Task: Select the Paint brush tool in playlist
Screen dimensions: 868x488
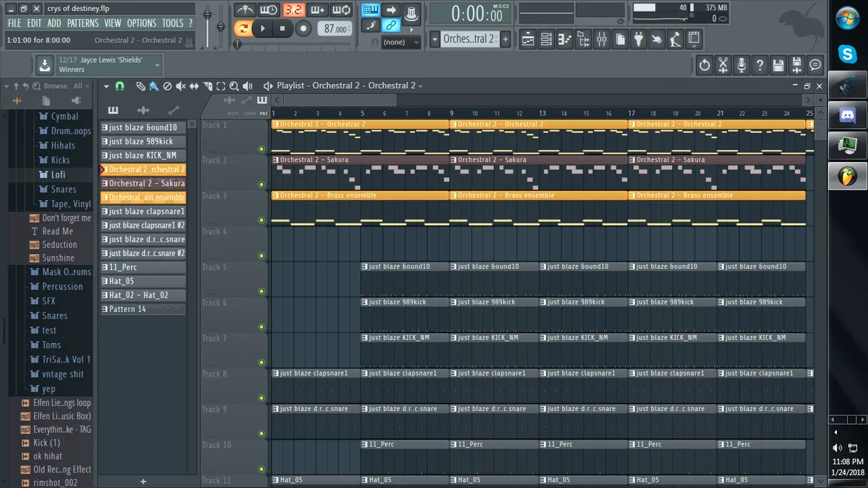Action: coord(154,86)
